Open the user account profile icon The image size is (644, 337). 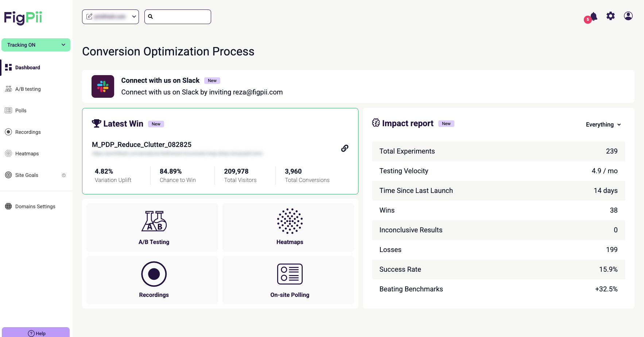pos(628,16)
